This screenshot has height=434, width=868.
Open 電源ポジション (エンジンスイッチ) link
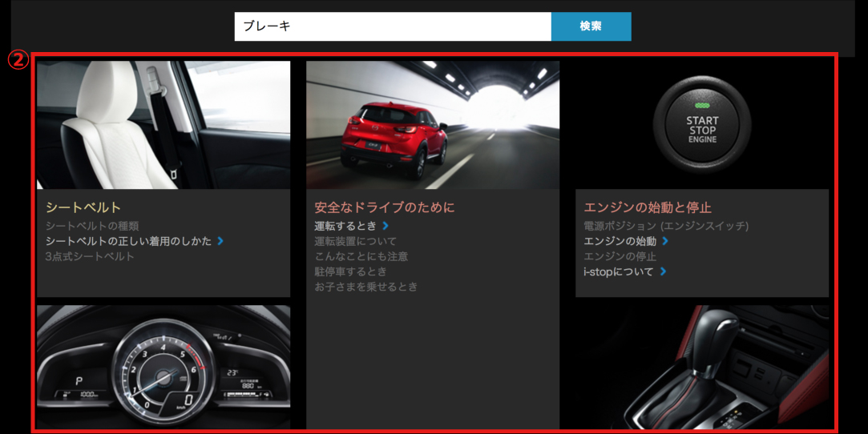(x=665, y=226)
